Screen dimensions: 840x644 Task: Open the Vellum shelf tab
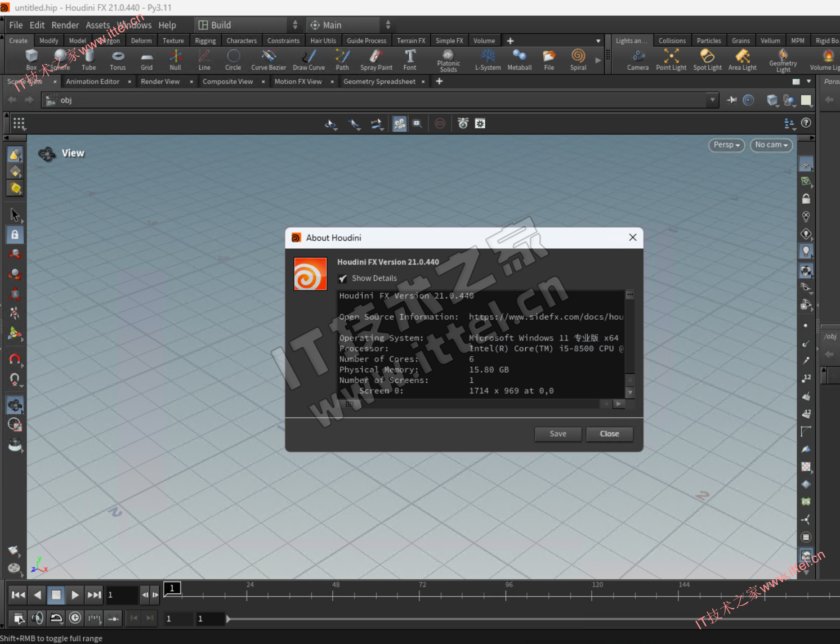pos(770,41)
